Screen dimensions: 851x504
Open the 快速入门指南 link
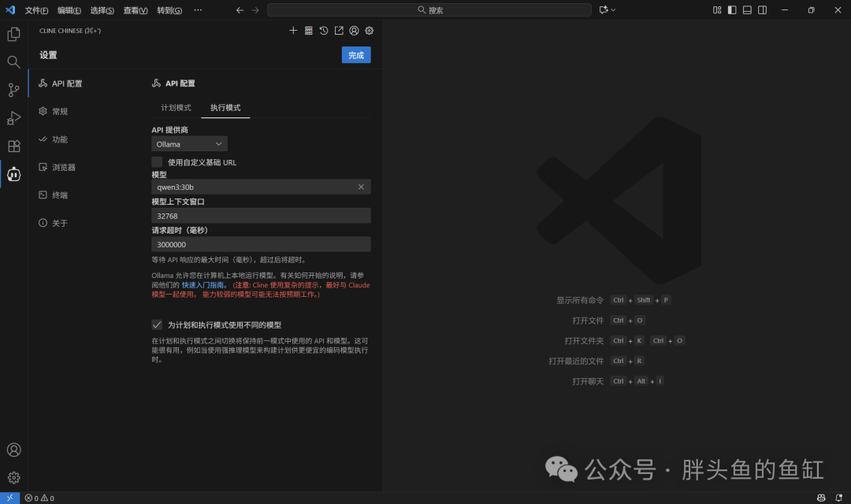203,285
